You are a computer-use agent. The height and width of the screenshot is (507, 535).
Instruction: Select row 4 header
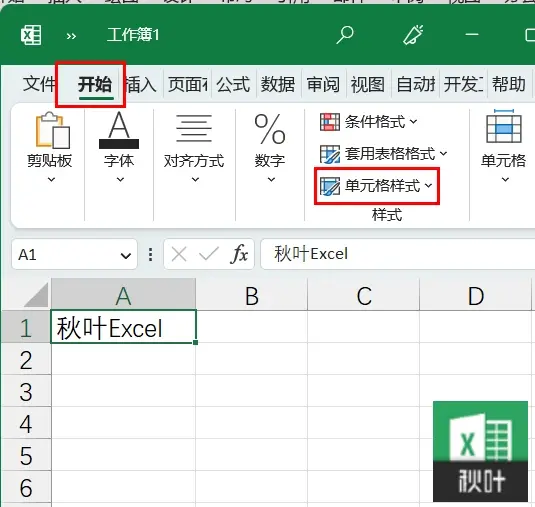click(26, 424)
